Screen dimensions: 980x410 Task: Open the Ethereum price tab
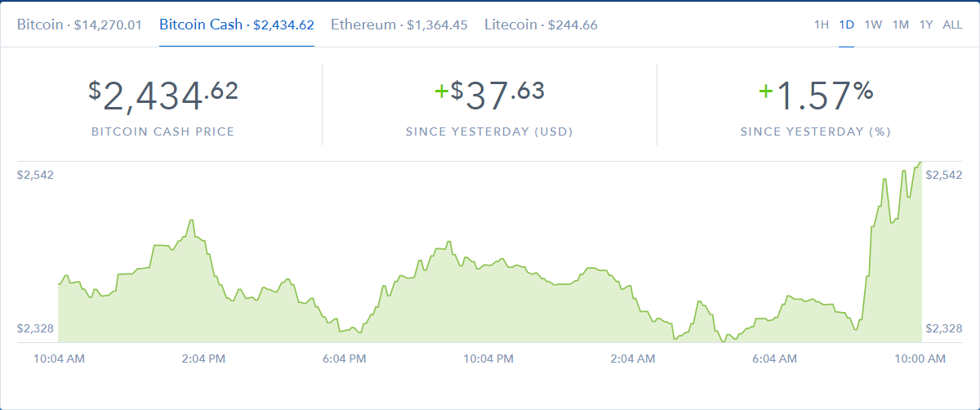pyautogui.click(x=399, y=25)
